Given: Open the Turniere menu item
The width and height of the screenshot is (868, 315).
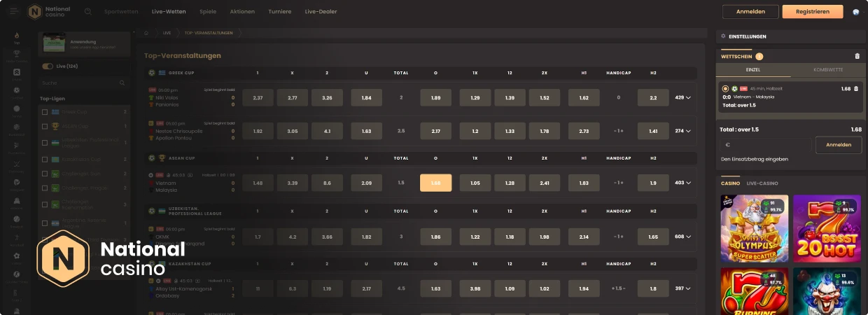Looking at the screenshot, I should tap(280, 12).
